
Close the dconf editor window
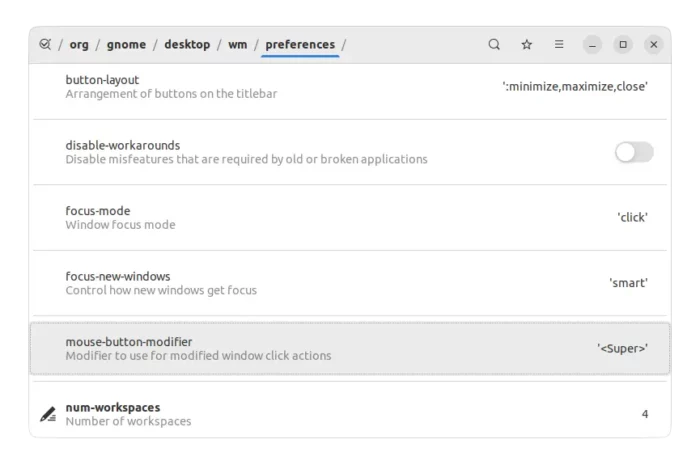click(654, 45)
